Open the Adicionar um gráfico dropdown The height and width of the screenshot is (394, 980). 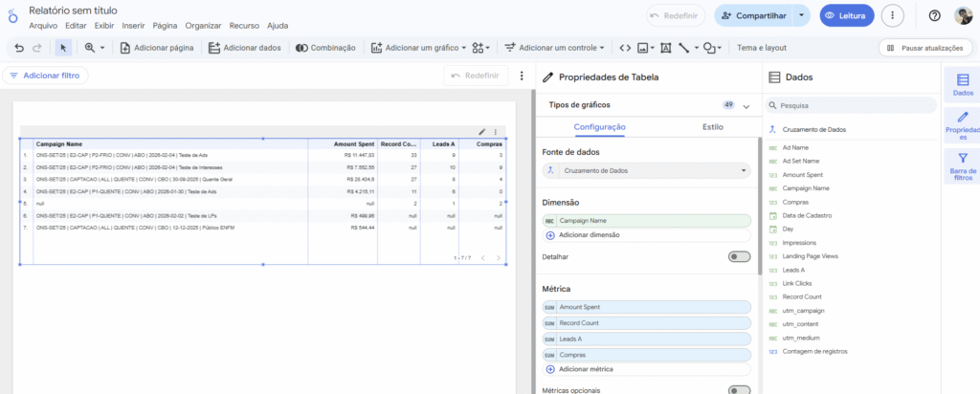tap(418, 47)
